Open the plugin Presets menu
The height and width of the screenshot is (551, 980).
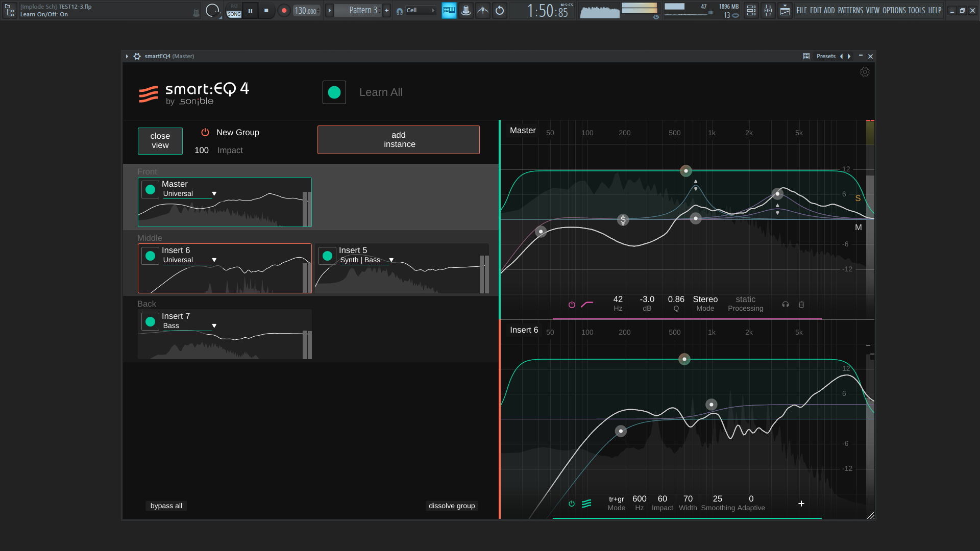(826, 56)
